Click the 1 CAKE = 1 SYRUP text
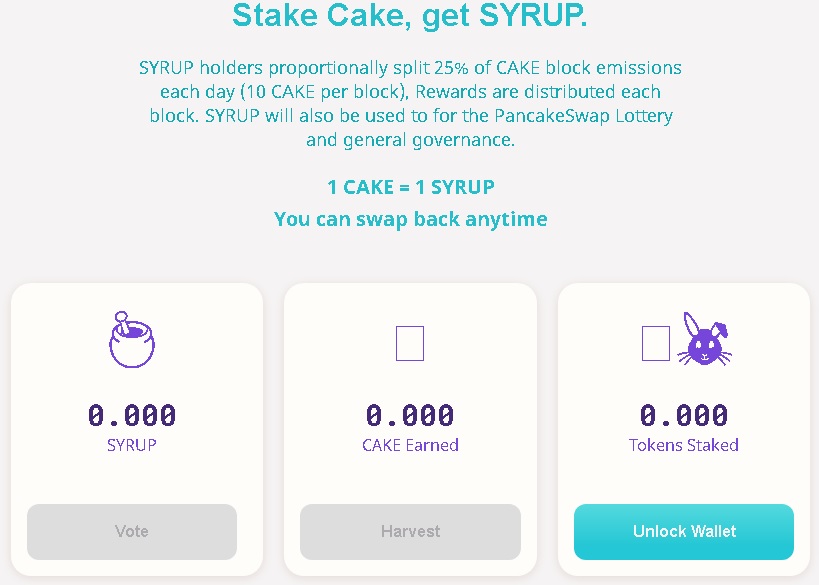Image resolution: width=819 pixels, height=585 pixels. [x=411, y=187]
